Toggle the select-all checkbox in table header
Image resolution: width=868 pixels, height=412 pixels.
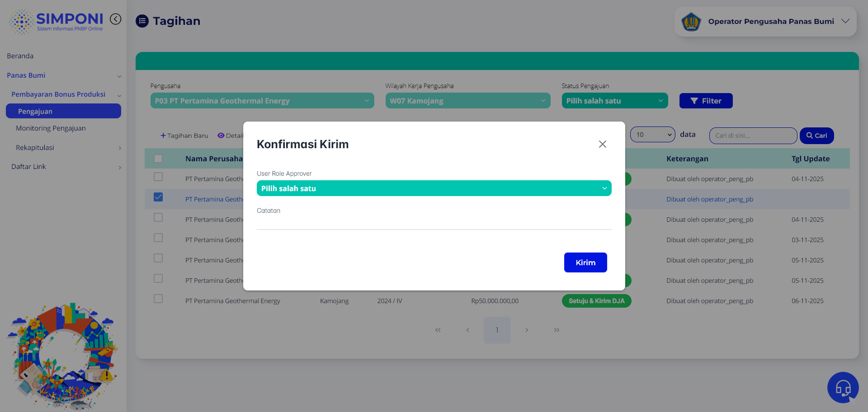[x=158, y=159]
